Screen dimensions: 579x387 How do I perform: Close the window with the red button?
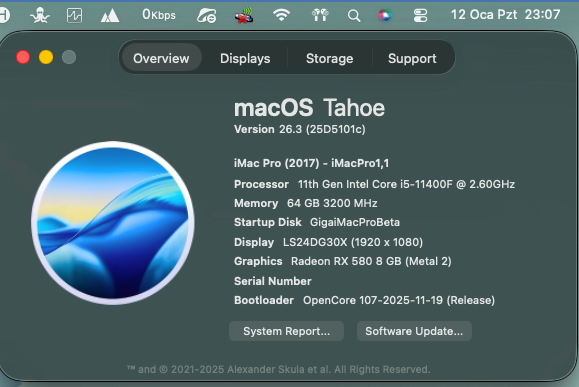coord(23,57)
